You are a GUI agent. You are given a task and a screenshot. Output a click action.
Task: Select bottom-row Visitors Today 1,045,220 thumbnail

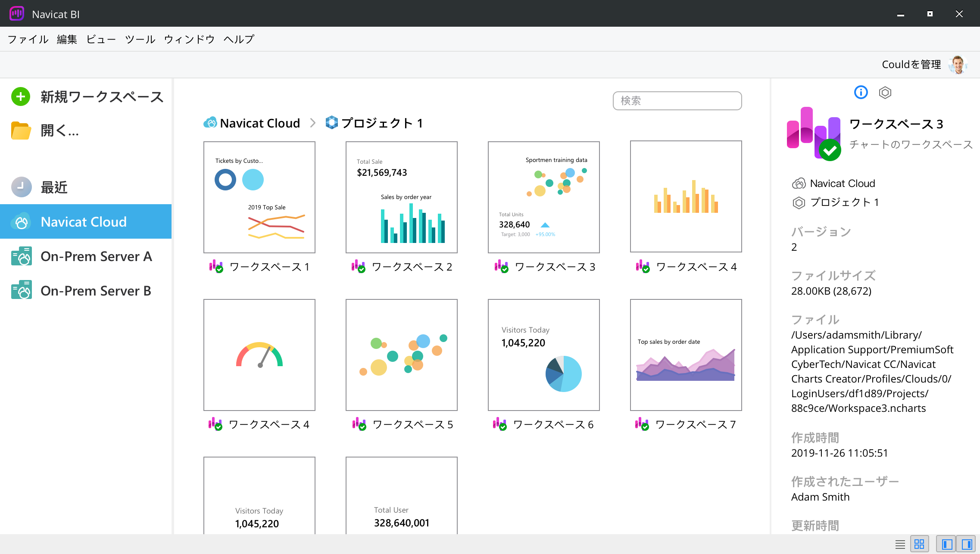coord(259,495)
